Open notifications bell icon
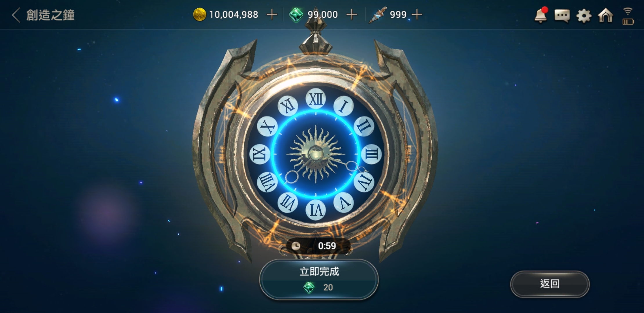Screen dimensions: 644x313 click(541, 15)
